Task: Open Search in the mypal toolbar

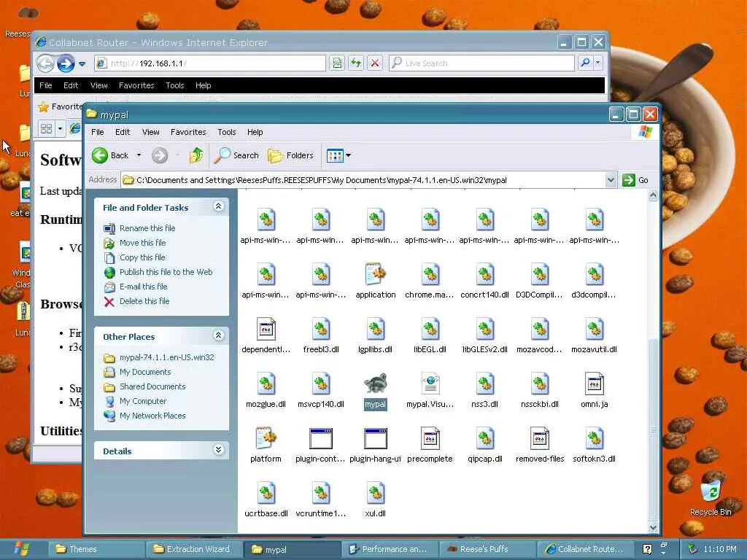Action: pos(236,155)
